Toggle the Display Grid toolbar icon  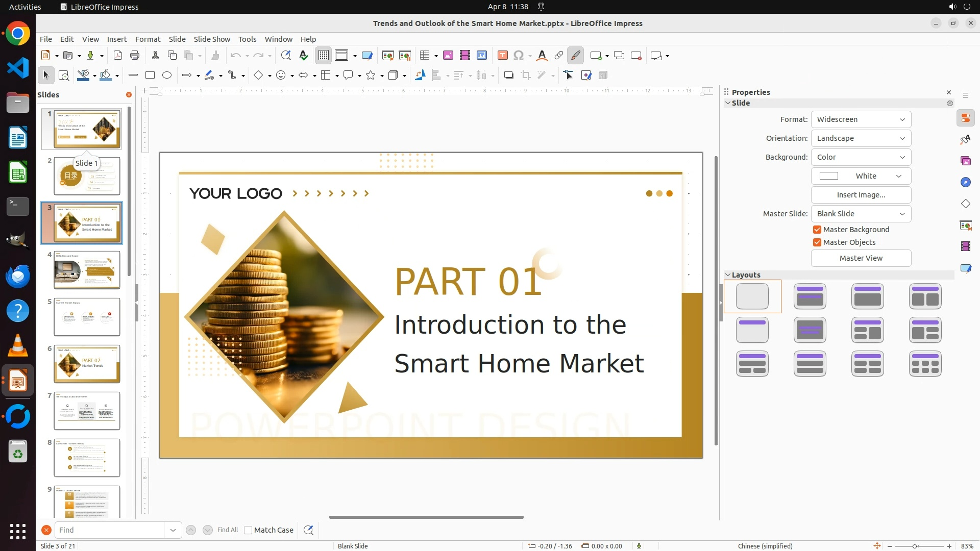pyautogui.click(x=324, y=56)
